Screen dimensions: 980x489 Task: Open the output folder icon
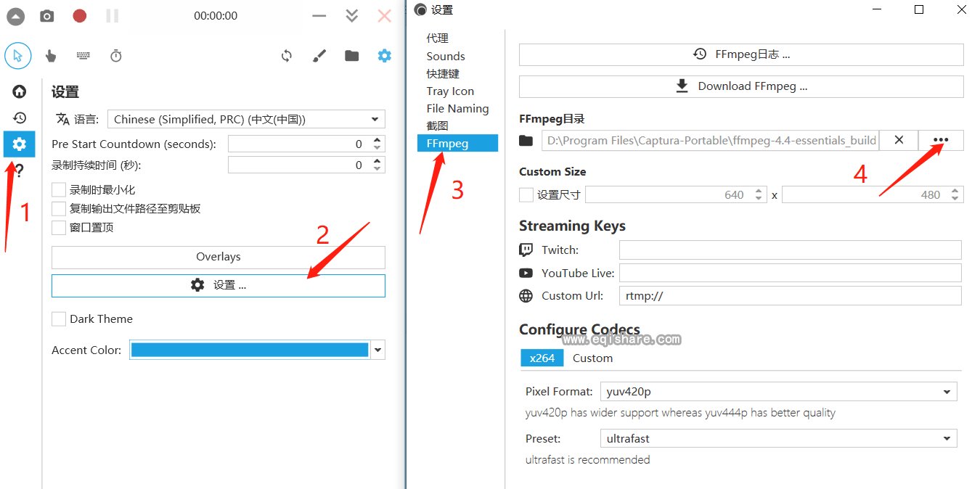click(x=352, y=56)
